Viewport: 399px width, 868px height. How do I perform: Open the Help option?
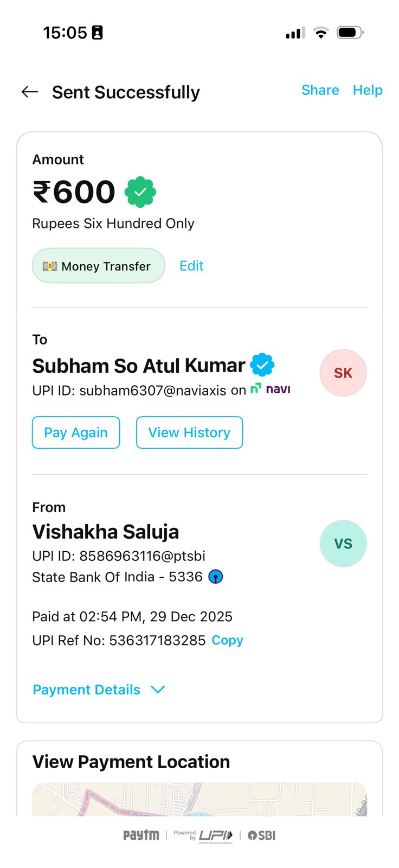pos(368,90)
